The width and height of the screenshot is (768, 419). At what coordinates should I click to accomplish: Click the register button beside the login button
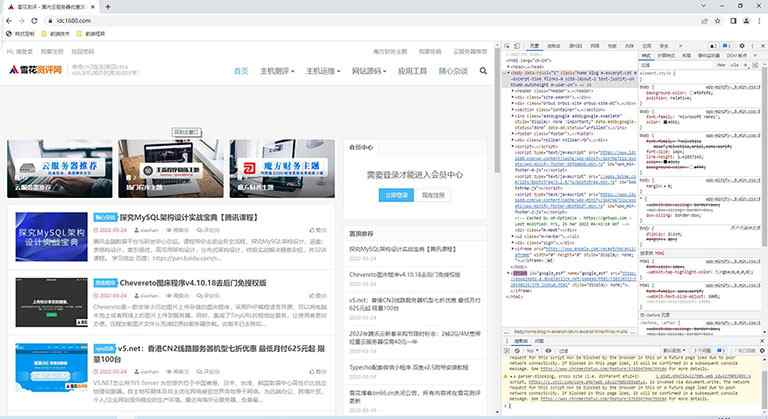[x=433, y=195]
